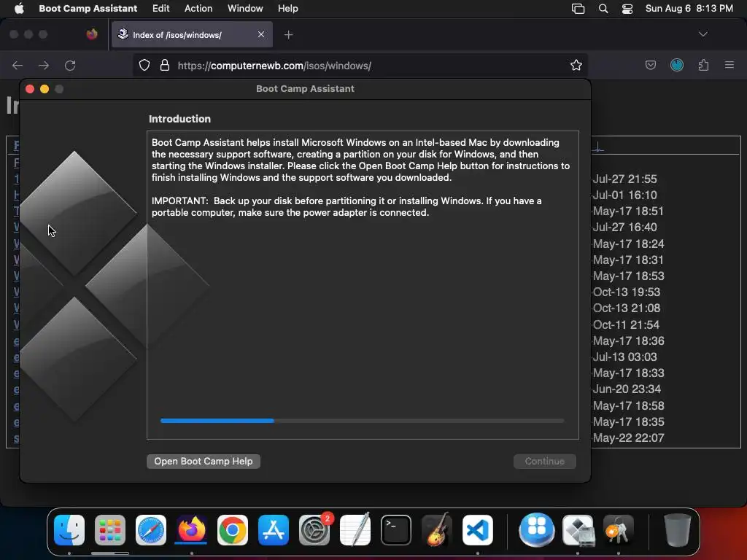Open TextEdit from the Dock
The height and width of the screenshot is (560, 747).
click(355, 530)
